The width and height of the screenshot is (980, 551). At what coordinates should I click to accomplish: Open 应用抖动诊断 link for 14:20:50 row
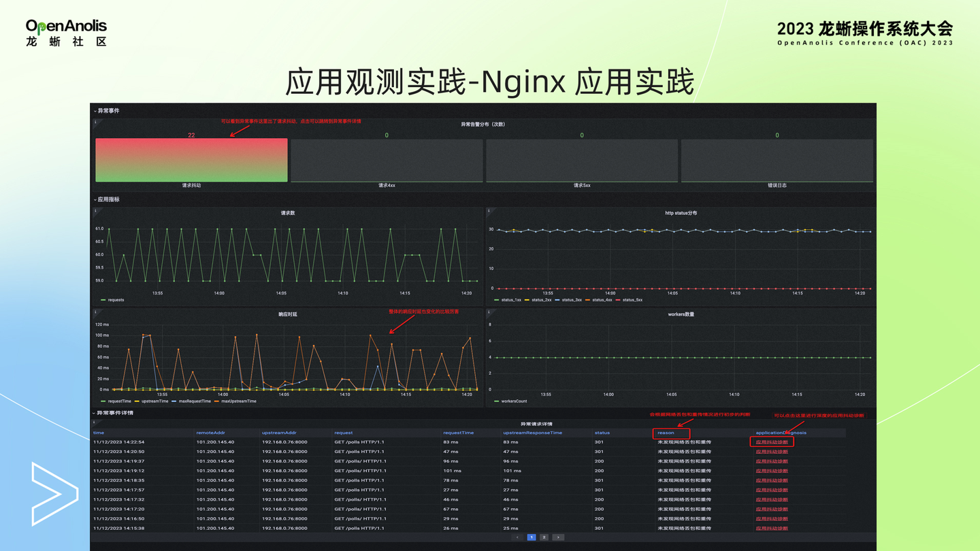tap(772, 452)
